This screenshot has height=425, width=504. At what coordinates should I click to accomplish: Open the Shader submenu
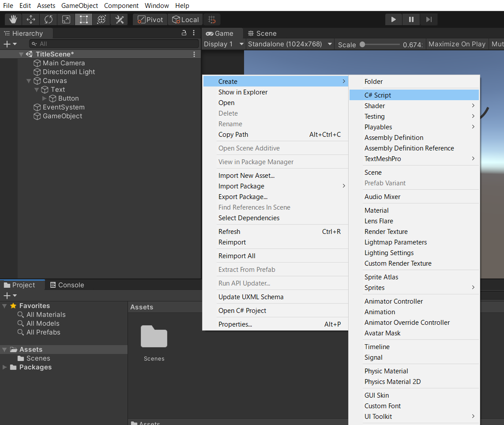point(414,106)
